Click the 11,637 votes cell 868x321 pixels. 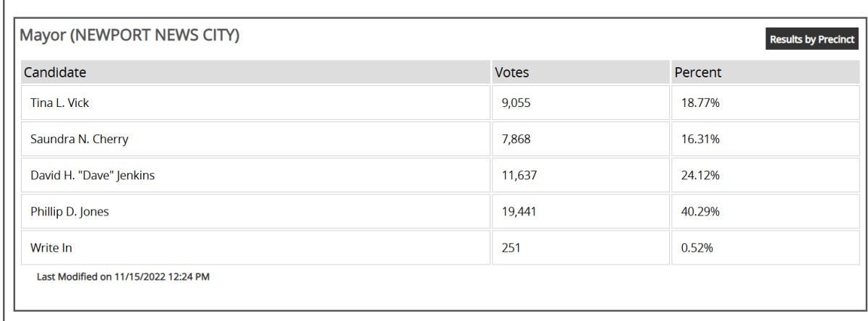click(579, 176)
